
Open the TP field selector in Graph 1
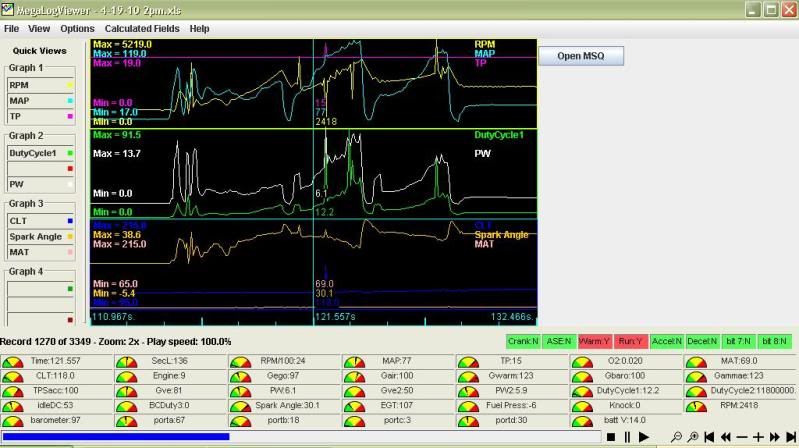(x=41, y=117)
